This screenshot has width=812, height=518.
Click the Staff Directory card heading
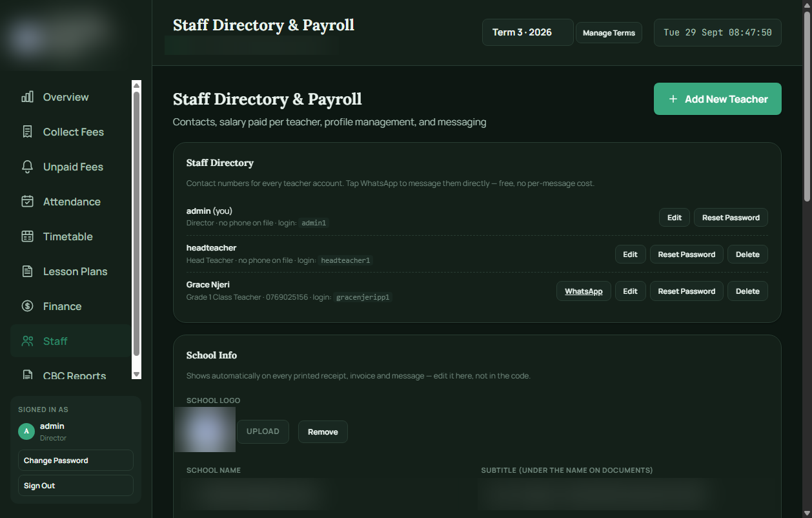point(220,163)
